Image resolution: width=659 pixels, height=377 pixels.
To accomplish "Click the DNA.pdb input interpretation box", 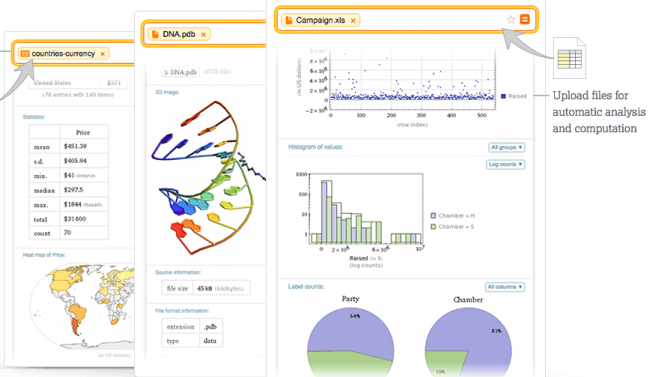I will [181, 72].
